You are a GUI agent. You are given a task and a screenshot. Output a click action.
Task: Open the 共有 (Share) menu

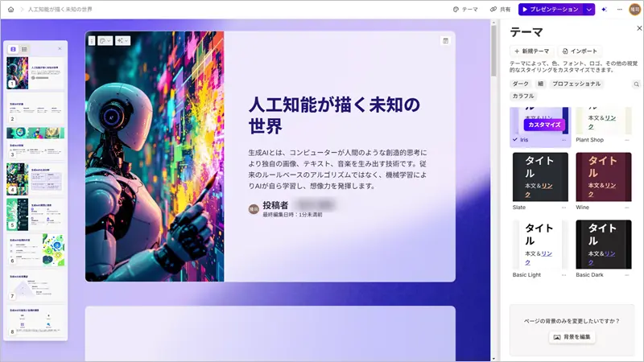pos(500,10)
